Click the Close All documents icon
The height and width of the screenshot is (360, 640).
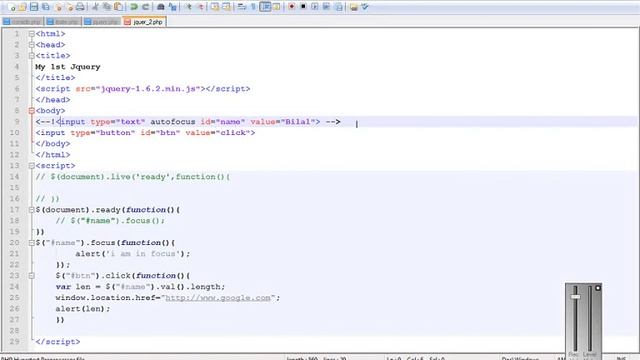(70, 7)
